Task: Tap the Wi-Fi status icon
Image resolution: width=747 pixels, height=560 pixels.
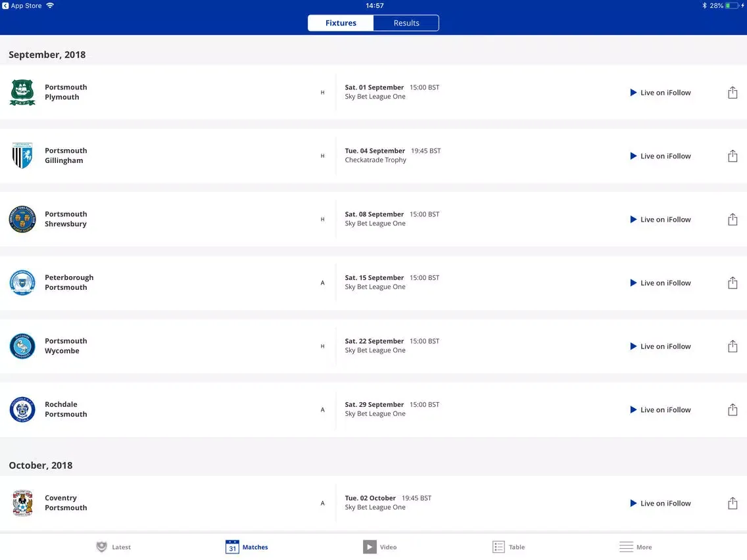Action: click(x=50, y=6)
